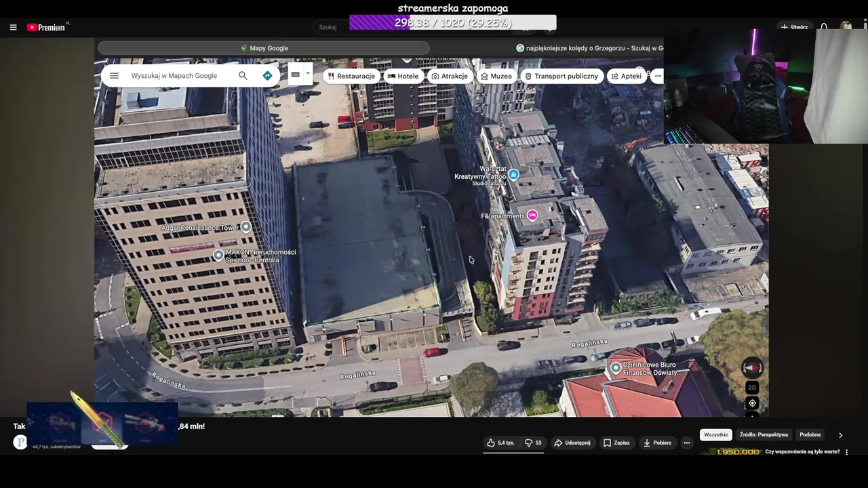
Task: Click the Wyszukaj w Mapach Google field
Action: pyautogui.click(x=174, y=76)
